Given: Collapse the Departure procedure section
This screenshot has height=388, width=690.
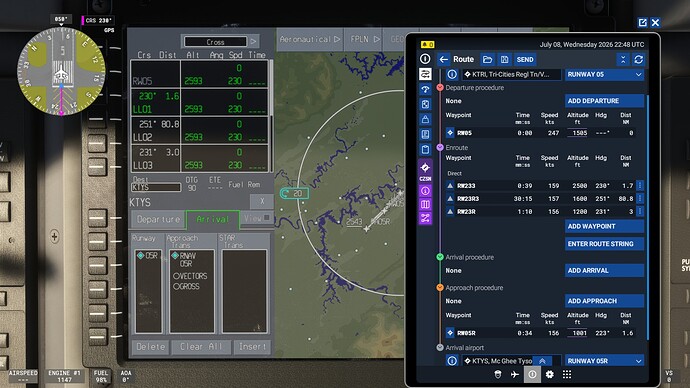Looking at the screenshot, I should click(440, 88).
